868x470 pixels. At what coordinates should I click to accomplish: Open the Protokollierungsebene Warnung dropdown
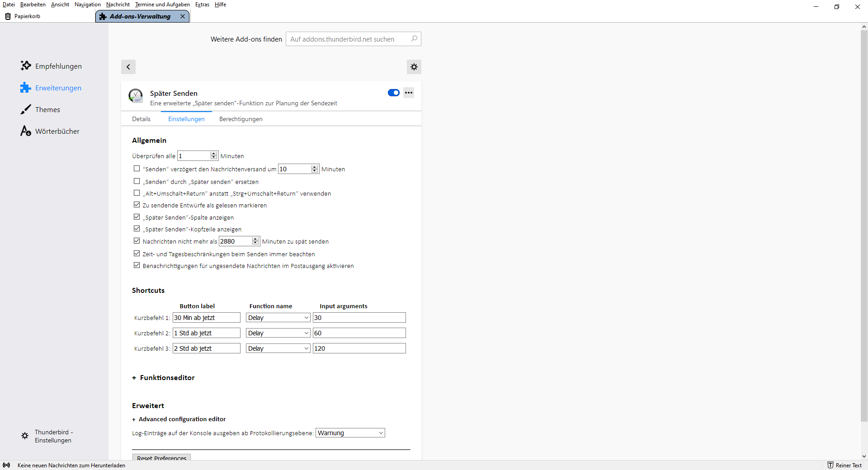click(x=350, y=433)
